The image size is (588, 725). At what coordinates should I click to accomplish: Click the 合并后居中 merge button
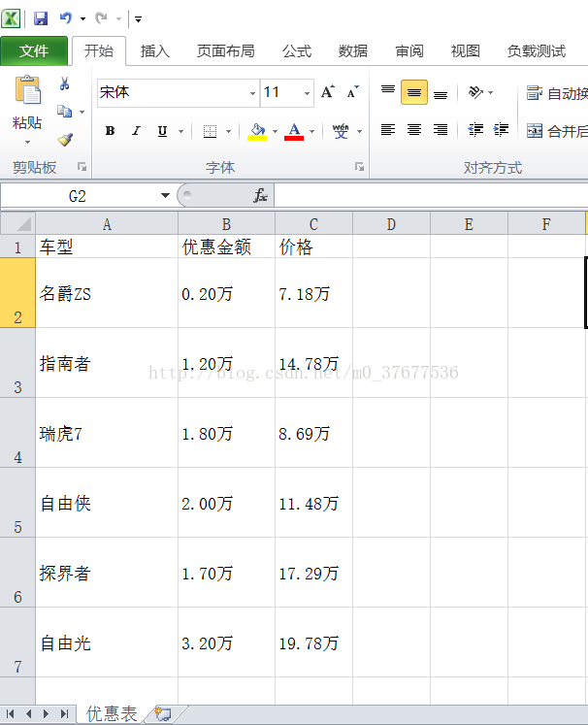557,131
